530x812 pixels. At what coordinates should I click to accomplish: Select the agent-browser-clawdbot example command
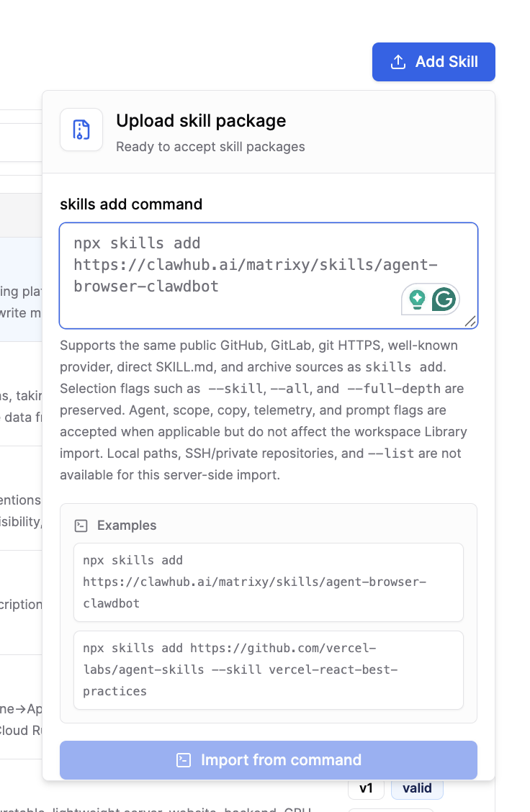coord(269,582)
